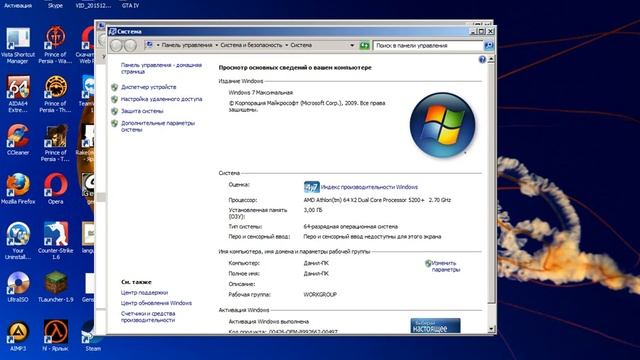The image size is (640, 360).
Task: Open CCleaner desktop icon
Action: [x=18, y=140]
